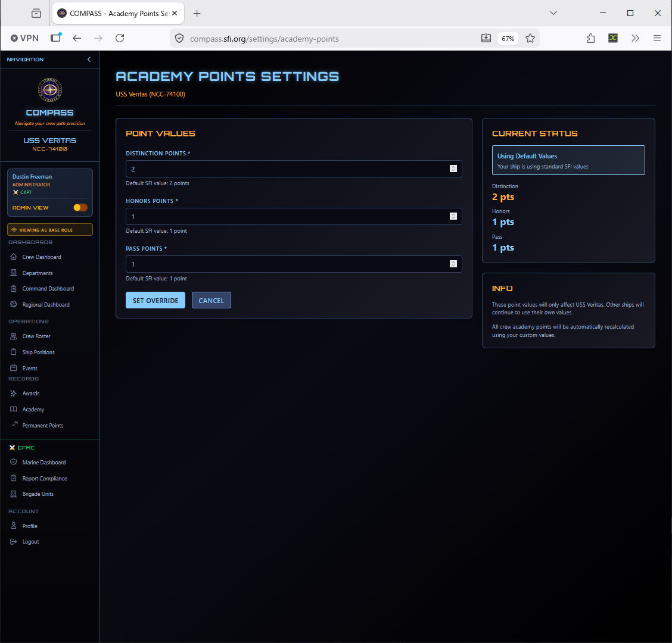This screenshot has height=643, width=672.
Task: Click the Distinction Points input field
Action: pyautogui.click(x=294, y=168)
